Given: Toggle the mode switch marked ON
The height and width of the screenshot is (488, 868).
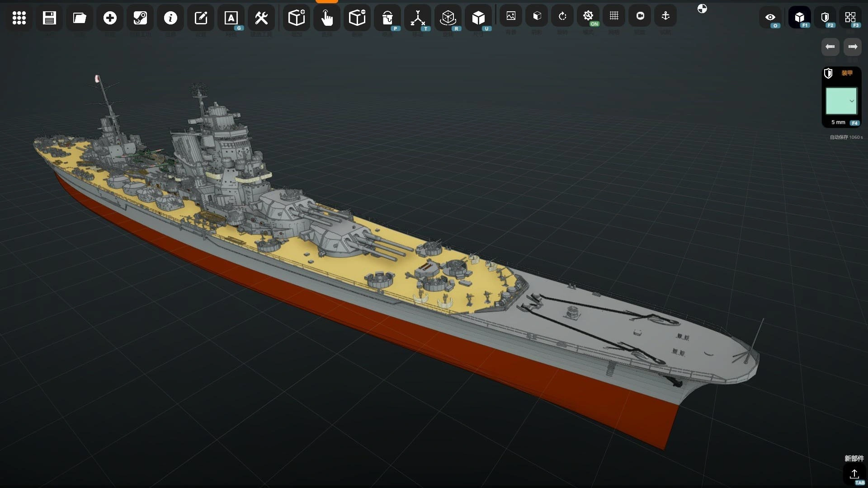Looking at the screenshot, I should [588, 15].
